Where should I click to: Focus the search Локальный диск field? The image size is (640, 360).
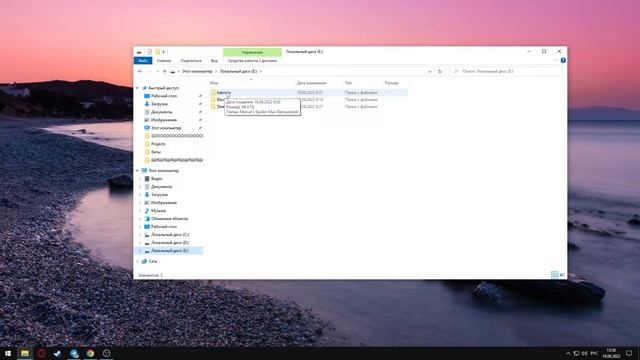[x=506, y=71]
